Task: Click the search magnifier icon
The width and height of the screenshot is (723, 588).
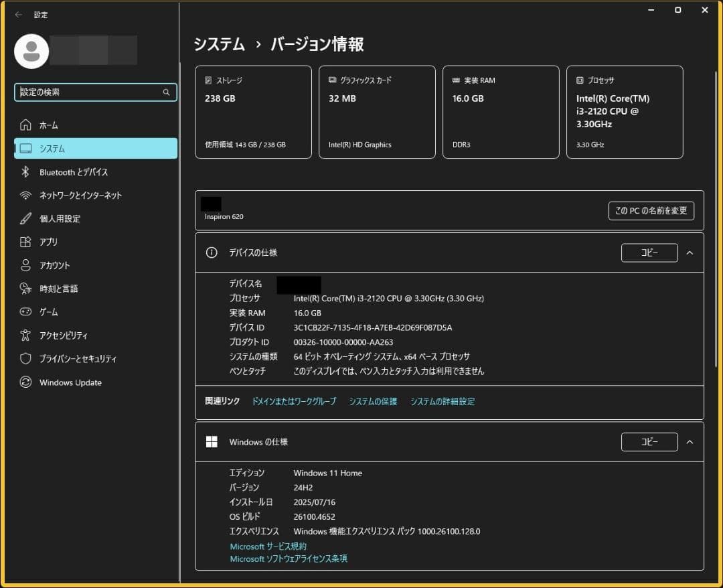Action: (166, 92)
